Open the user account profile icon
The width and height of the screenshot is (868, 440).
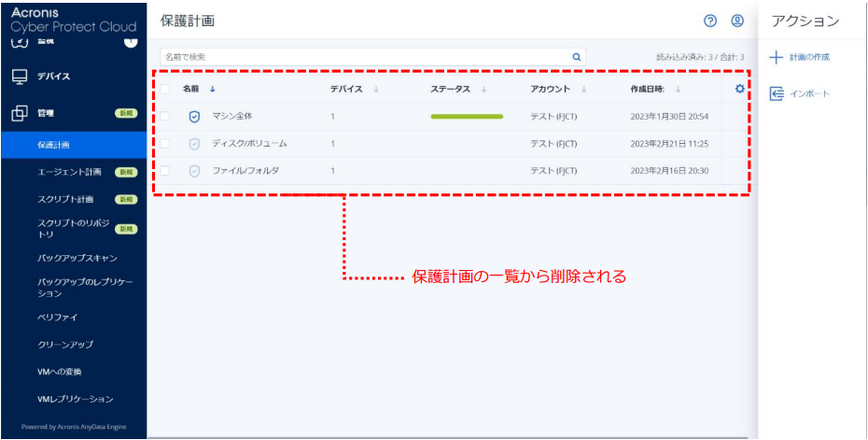coord(737,21)
